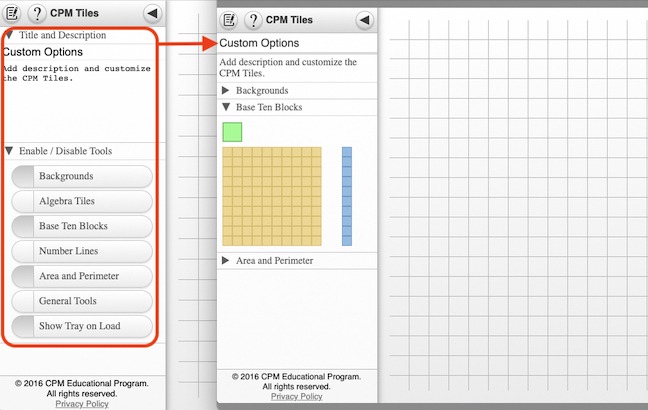Expand the Area and Perimeter section in right panel

[x=297, y=261]
